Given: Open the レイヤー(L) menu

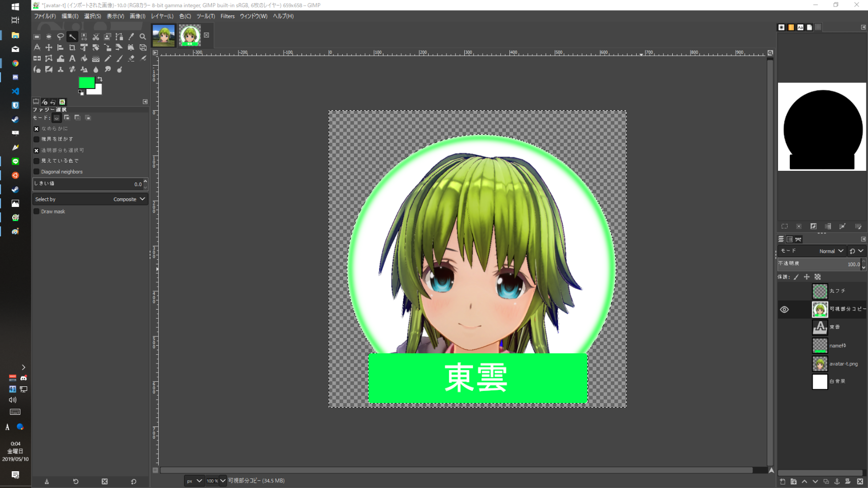Looking at the screenshot, I should [162, 16].
